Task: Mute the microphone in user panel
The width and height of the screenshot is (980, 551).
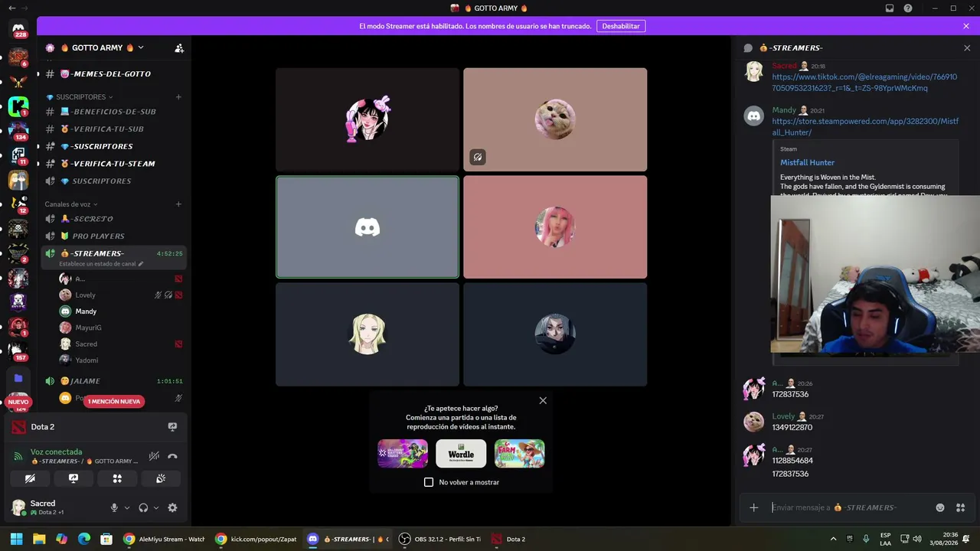Action: pos(114,507)
